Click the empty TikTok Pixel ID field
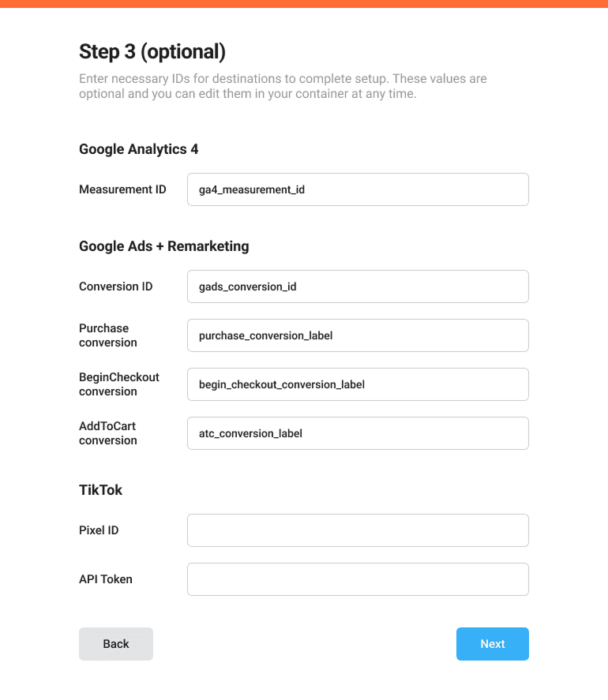608x700 pixels. pyautogui.click(x=357, y=530)
